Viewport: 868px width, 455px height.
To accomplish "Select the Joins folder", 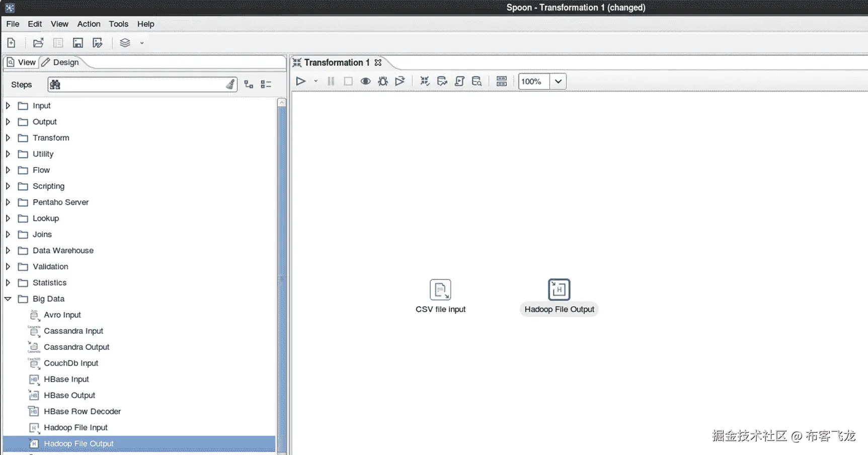I will click(x=42, y=235).
